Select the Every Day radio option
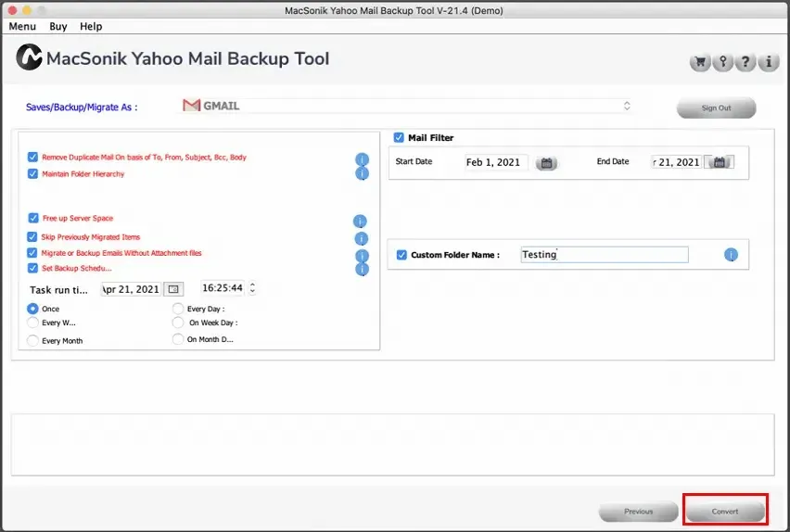The width and height of the screenshot is (790, 532). pyautogui.click(x=178, y=309)
